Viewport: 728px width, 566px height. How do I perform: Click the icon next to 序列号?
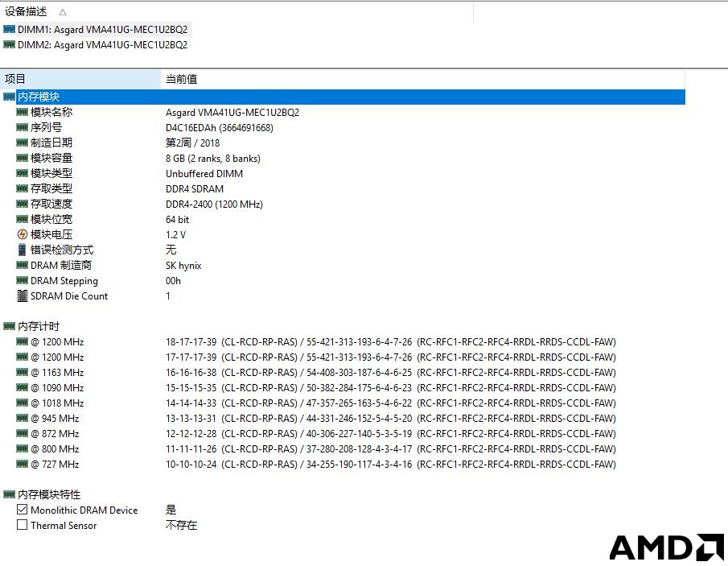click(x=23, y=127)
